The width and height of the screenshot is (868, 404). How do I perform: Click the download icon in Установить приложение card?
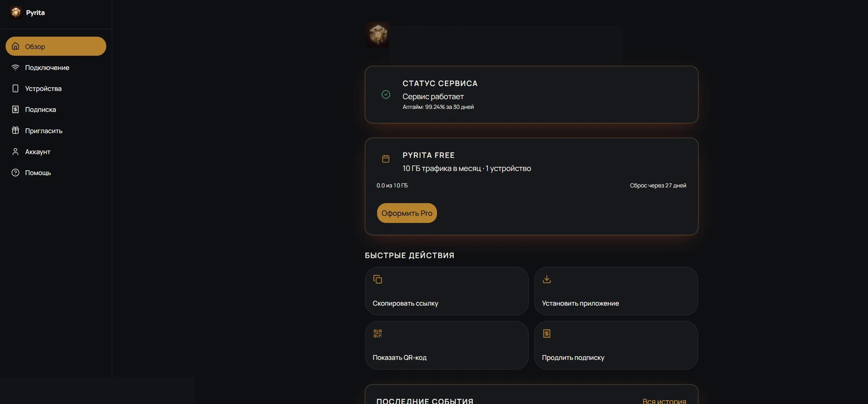(x=547, y=279)
